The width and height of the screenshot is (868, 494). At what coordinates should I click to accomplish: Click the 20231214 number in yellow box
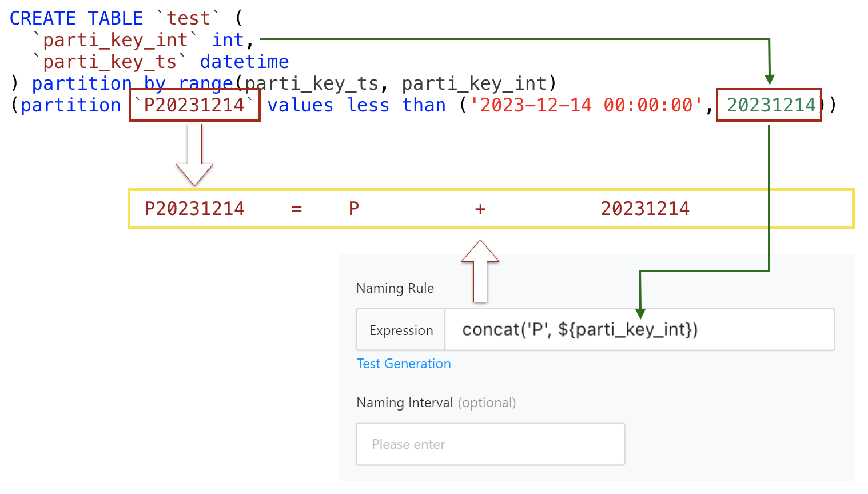(645, 209)
